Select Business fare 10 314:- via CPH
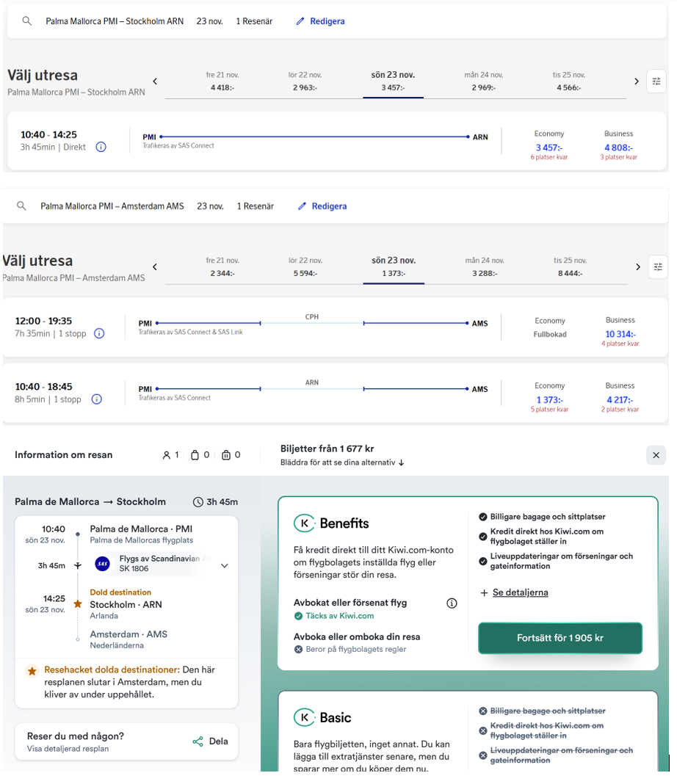 coord(620,334)
